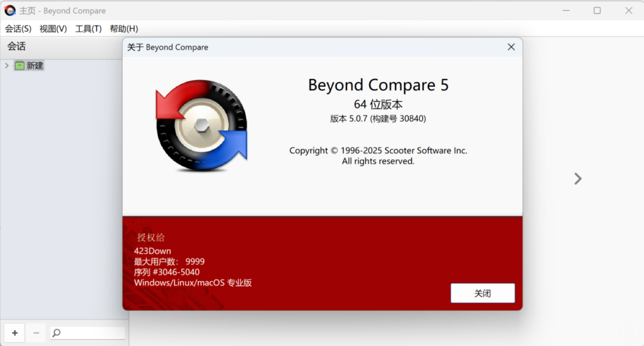This screenshot has height=346, width=644.
Task: Click the All rights reserved. text
Action: tap(378, 161)
